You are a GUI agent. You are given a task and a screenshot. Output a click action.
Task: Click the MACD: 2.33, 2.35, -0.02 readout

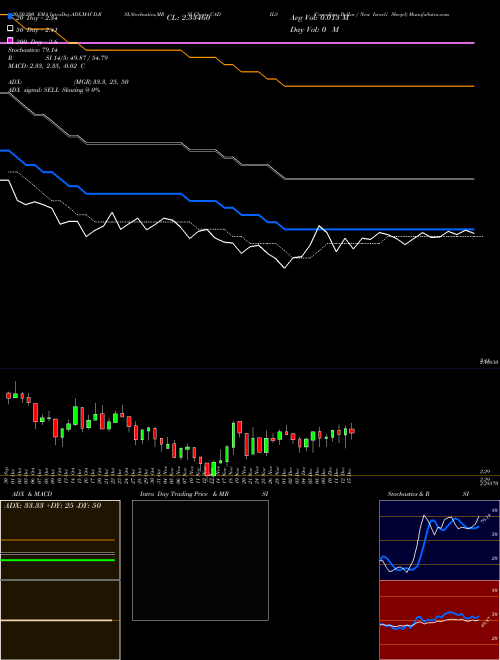(x=47, y=66)
